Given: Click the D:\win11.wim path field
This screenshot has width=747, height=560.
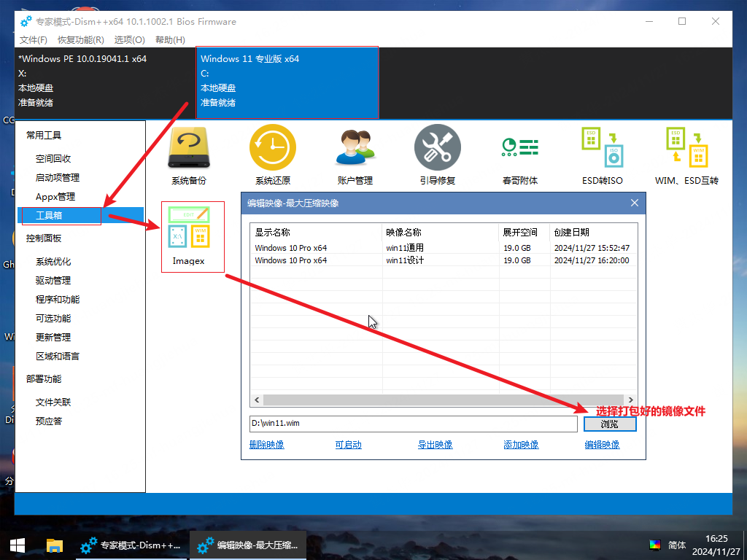Looking at the screenshot, I should point(414,424).
